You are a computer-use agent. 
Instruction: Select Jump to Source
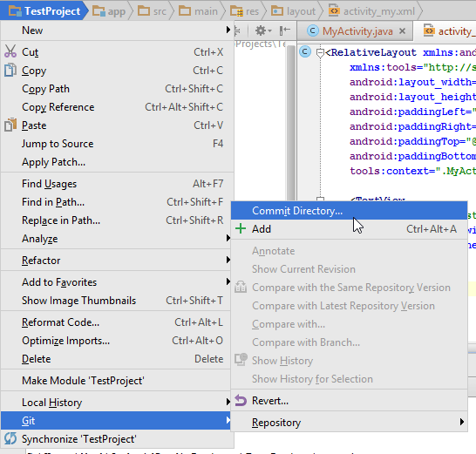pyautogui.click(x=117, y=144)
